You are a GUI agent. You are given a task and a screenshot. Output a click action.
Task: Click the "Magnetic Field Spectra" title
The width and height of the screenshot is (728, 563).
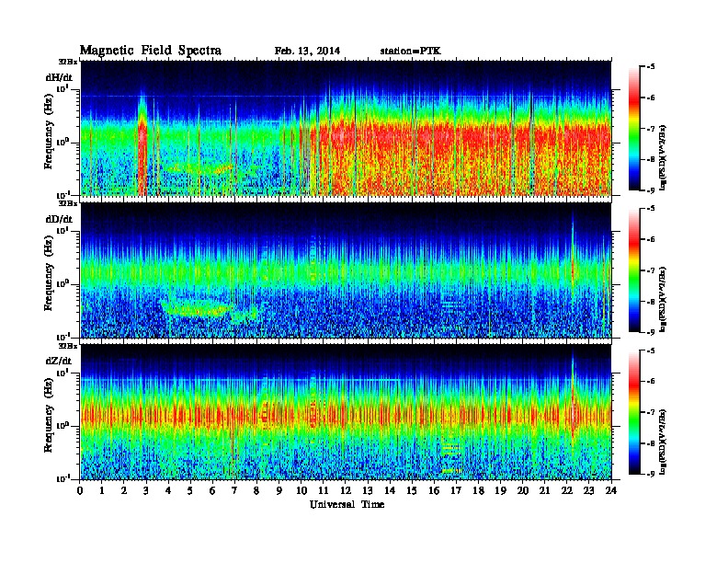point(151,51)
